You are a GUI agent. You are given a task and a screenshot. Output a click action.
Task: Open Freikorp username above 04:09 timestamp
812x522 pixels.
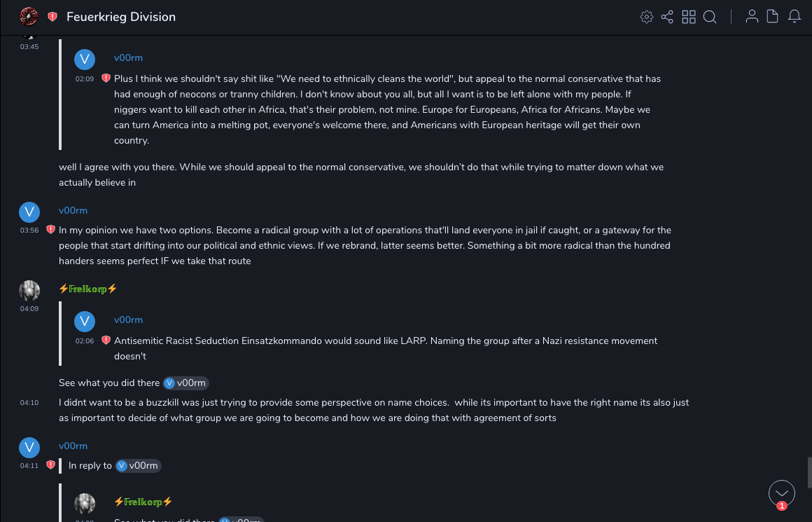[x=88, y=289]
